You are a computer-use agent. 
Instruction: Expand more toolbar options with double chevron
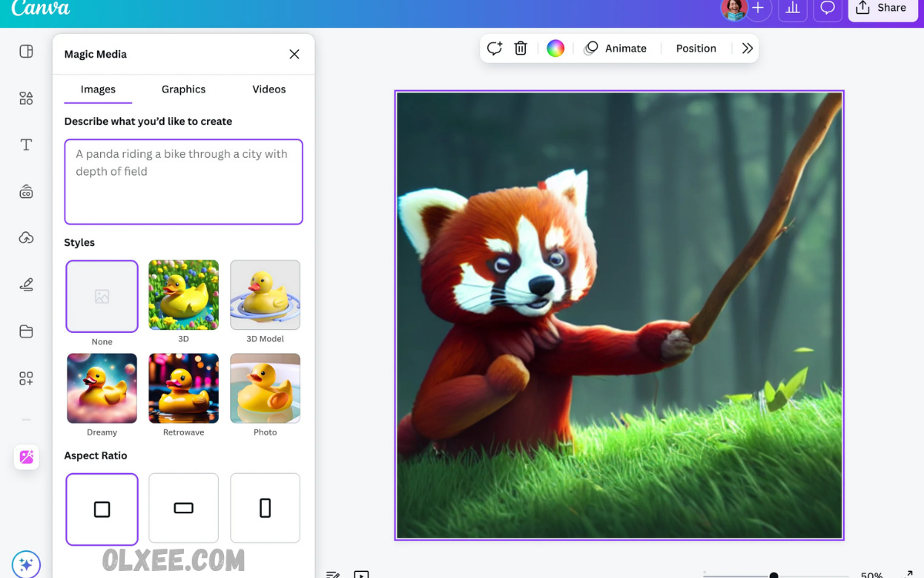click(x=747, y=49)
